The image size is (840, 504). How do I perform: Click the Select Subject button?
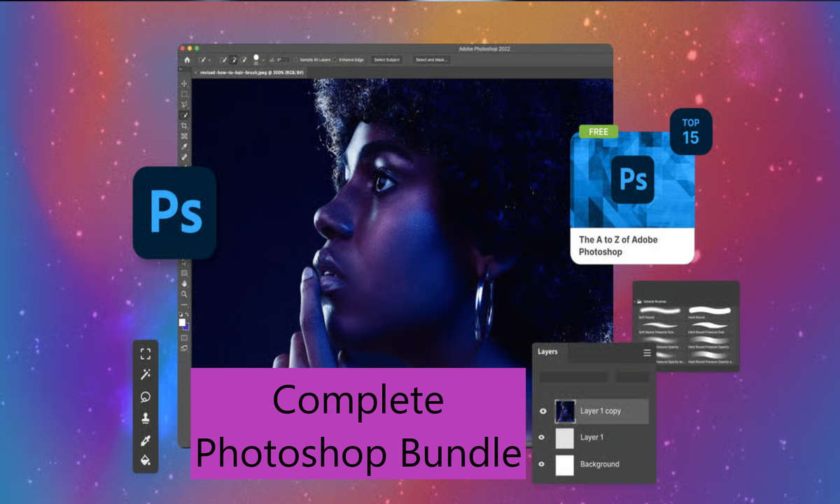click(x=386, y=59)
